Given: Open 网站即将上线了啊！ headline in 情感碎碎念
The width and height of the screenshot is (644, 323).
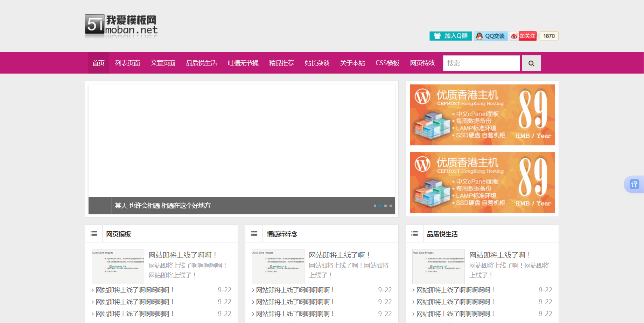Looking at the screenshot, I should [339, 255].
